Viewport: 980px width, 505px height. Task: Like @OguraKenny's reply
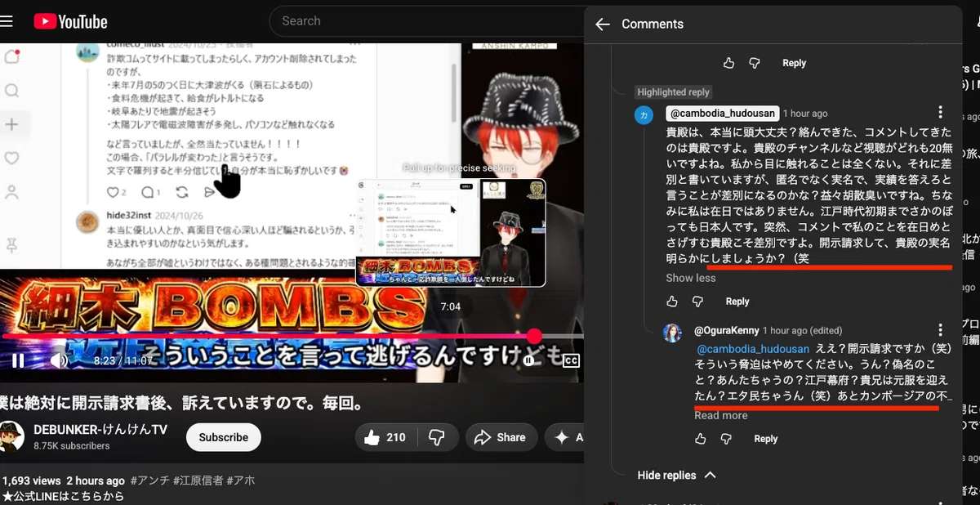[x=701, y=439]
